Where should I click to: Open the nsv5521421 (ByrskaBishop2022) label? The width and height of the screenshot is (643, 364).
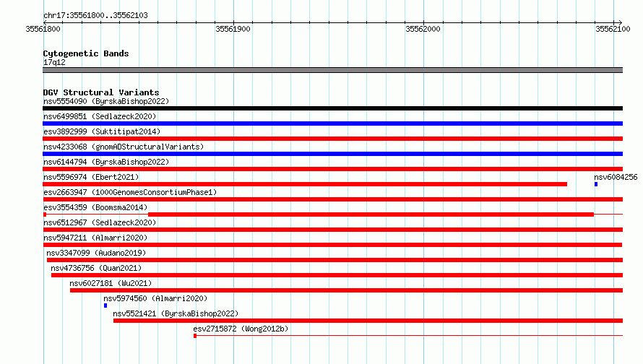click(x=176, y=313)
